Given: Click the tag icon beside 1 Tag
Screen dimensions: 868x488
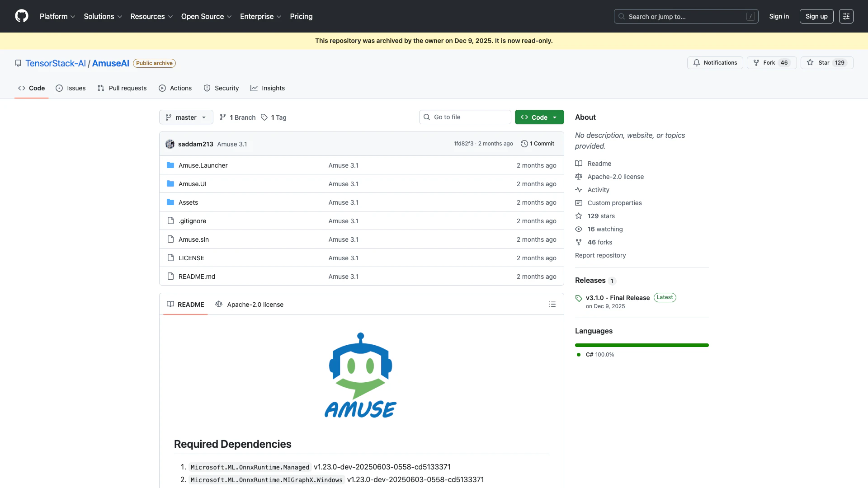Looking at the screenshot, I should [264, 117].
